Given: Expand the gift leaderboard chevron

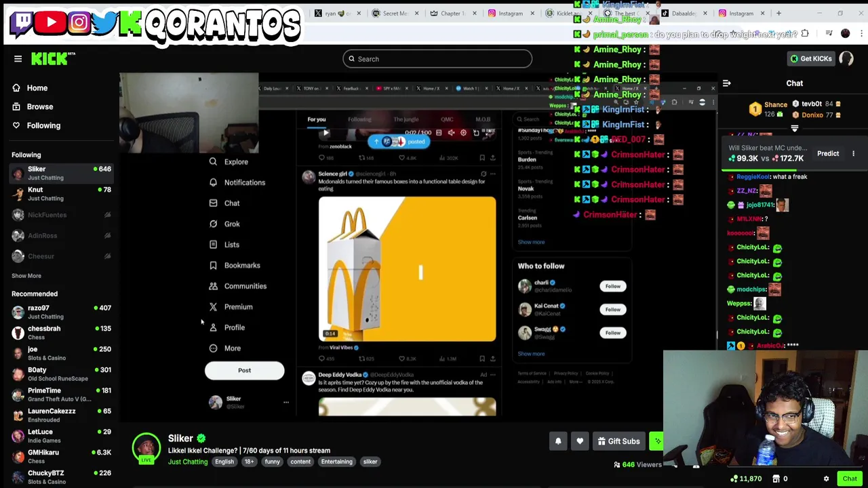Looking at the screenshot, I should pyautogui.click(x=795, y=127).
